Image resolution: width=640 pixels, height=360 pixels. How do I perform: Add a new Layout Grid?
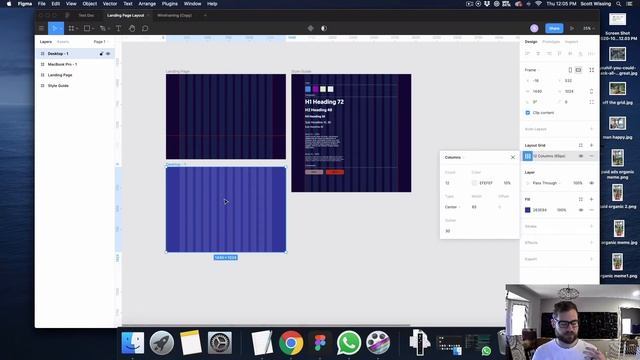tap(591, 145)
